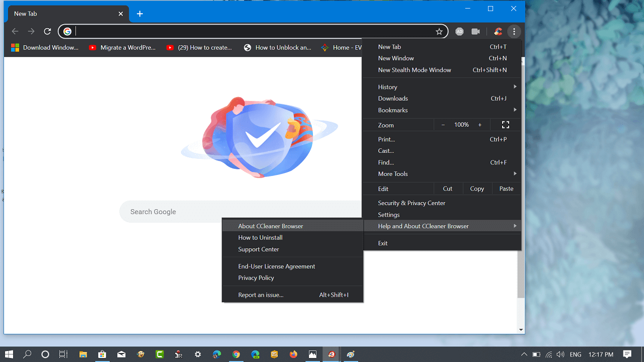The width and height of the screenshot is (644, 362).
Task: Click the bookmark star in address bar
Action: pos(439,32)
